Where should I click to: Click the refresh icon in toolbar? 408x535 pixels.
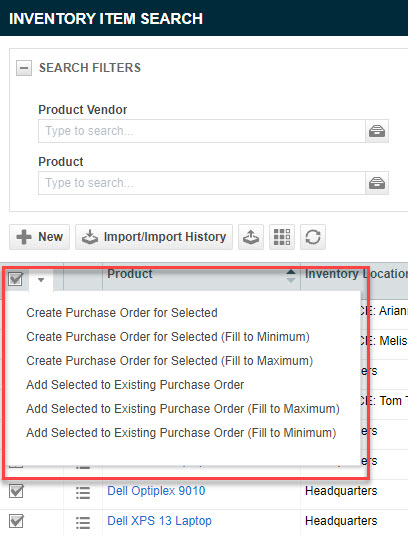pyautogui.click(x=313, y=237)
